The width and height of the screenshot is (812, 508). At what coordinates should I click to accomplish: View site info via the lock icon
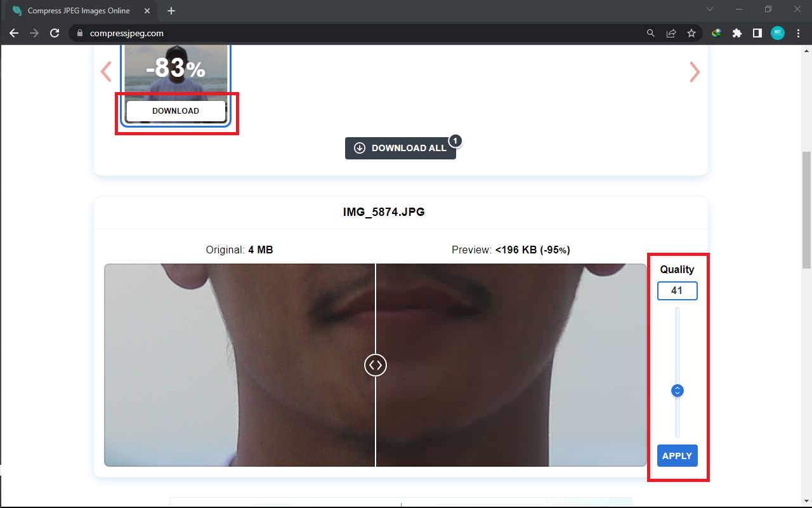click(80, 33)
